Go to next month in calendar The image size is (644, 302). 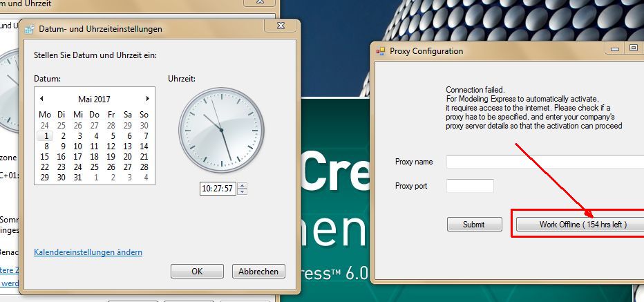pyautogui.click(x=147, y=99)
